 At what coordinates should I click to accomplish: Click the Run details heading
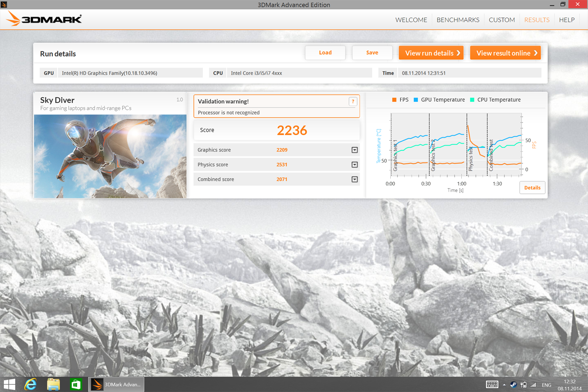(x=58, y=54)
